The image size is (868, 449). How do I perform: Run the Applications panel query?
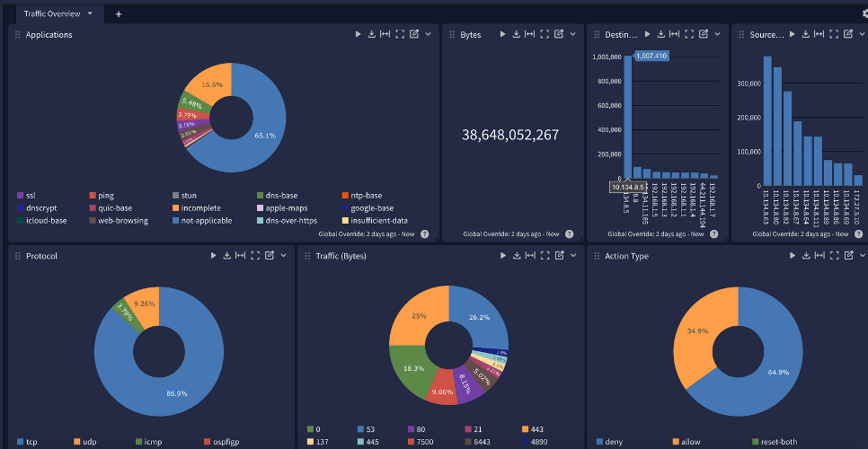coord(358,34)
